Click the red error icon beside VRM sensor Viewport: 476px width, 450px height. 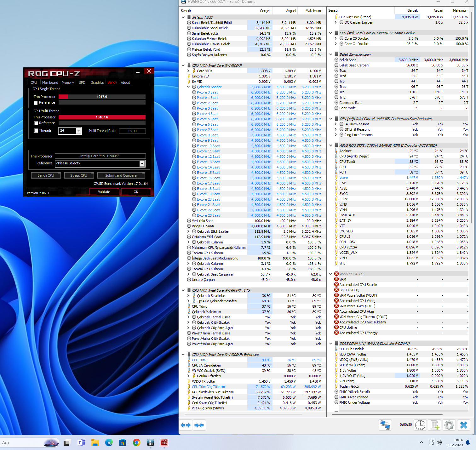point(336,279)
